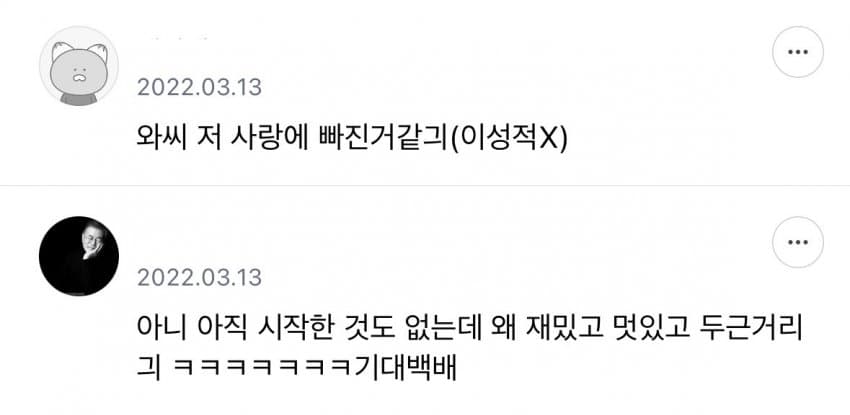Click the word "사랑에" in first comment
This screenshot has width=850, height=415.
(267, 139)
